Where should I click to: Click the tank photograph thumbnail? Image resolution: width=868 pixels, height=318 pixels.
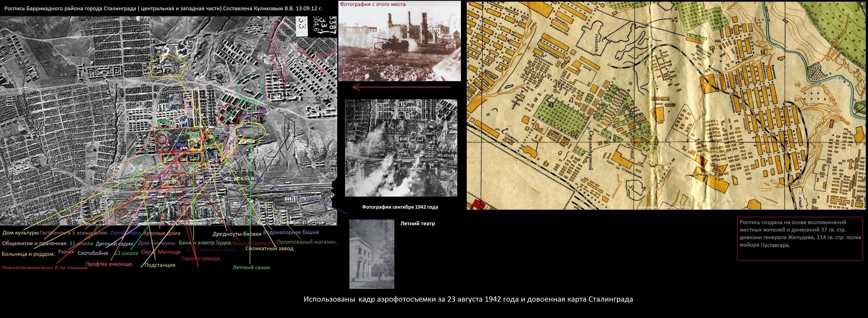[400, 41]
